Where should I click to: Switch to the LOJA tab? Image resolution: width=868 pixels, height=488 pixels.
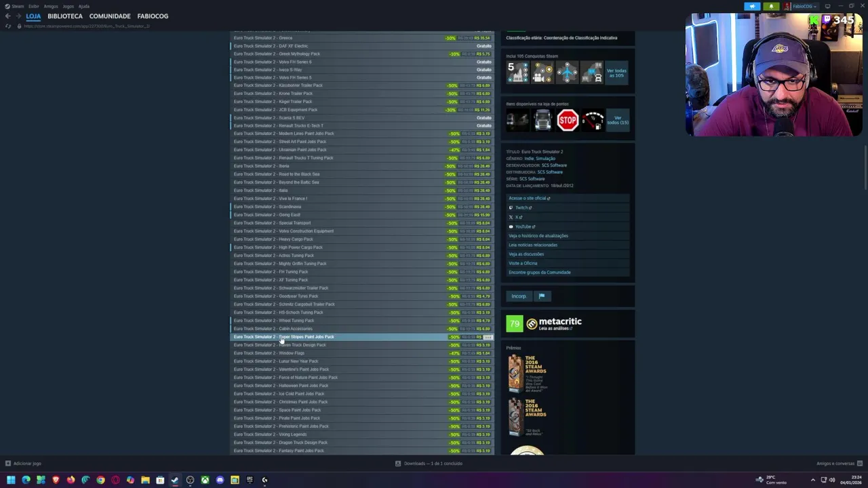(x=33, y=16)
